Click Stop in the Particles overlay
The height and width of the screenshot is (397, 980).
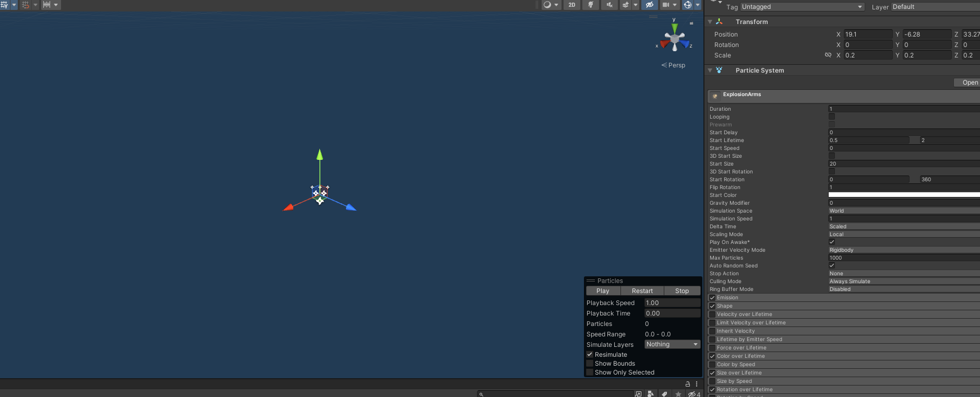click(682, 291)
